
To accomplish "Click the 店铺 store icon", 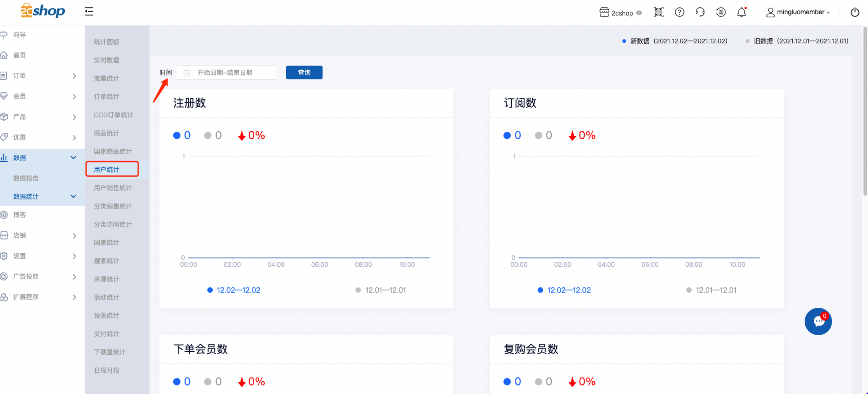I will pyautogui.click(x=4, y=235).
